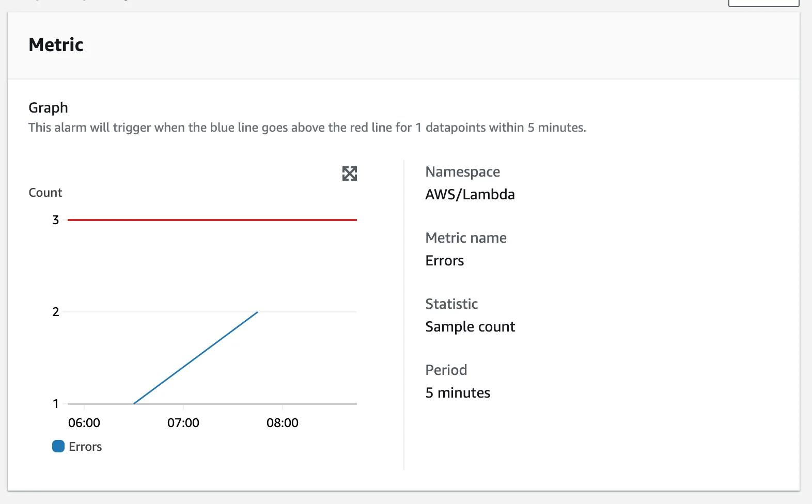This screenshot has height=504, width=812.
Task: Click the Graph subheading
Action: point(48,107)
